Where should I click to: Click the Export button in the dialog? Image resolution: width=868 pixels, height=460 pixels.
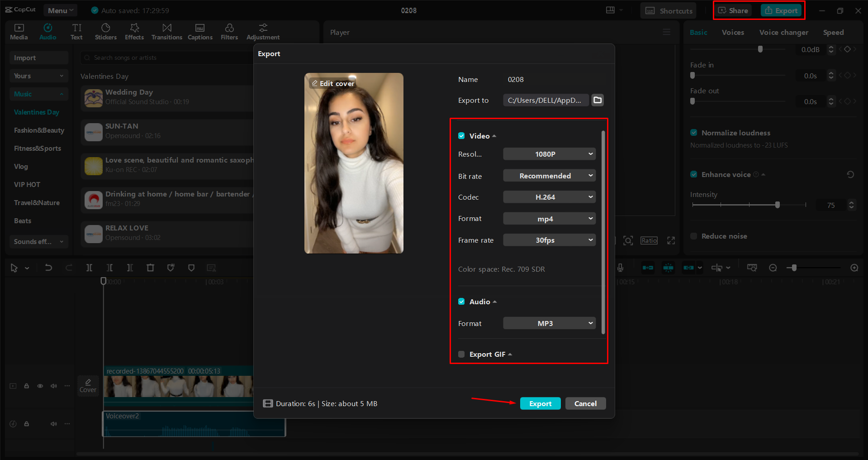pyautogui.click(x=540, y=403)
